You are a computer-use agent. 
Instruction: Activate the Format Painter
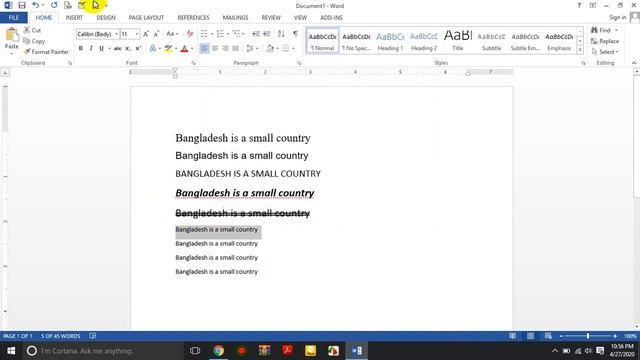pyautogui.click(x=46, y=52)
